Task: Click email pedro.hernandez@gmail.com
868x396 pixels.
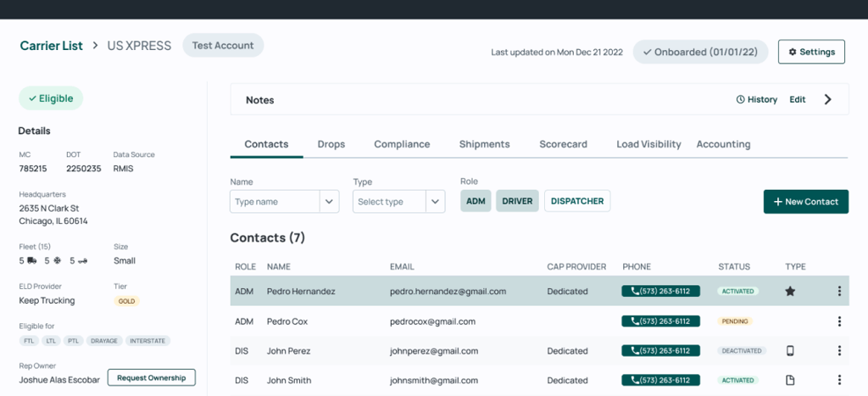Action: tap(448, 292)
